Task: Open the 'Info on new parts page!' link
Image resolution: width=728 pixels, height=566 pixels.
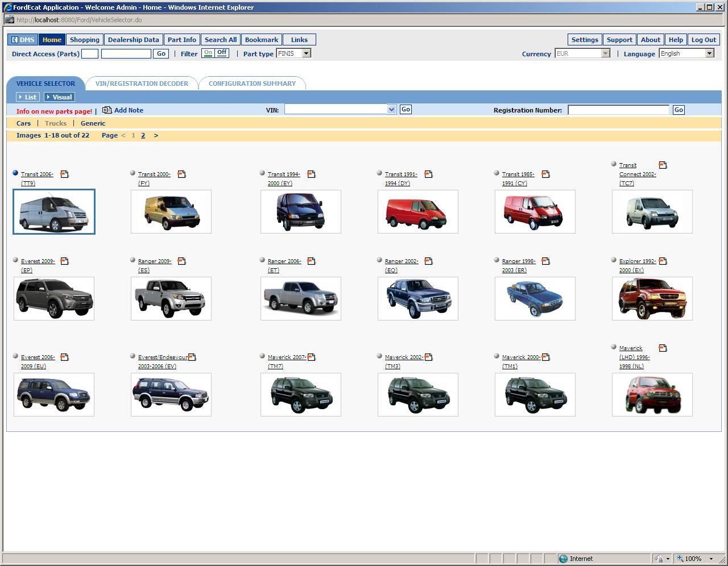Action: [x=54, y=111]
